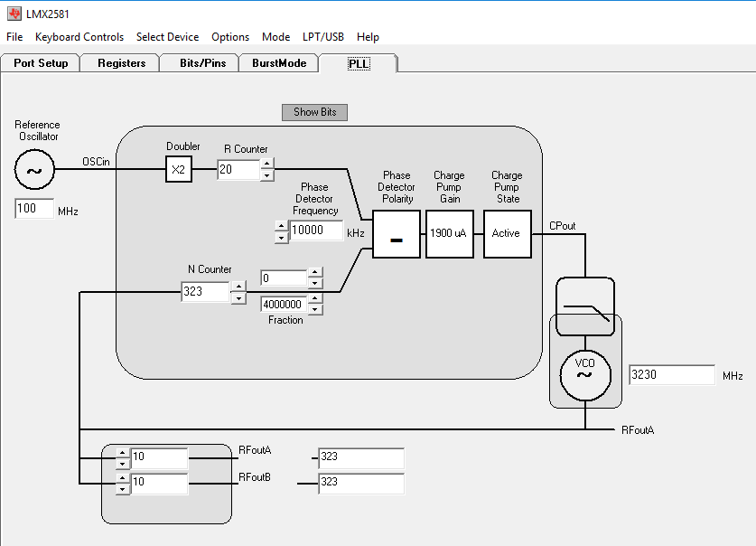Viewport: 756px width, 546px height.
Task: Click the N Counter 323 field
Action: pos(206,292)
